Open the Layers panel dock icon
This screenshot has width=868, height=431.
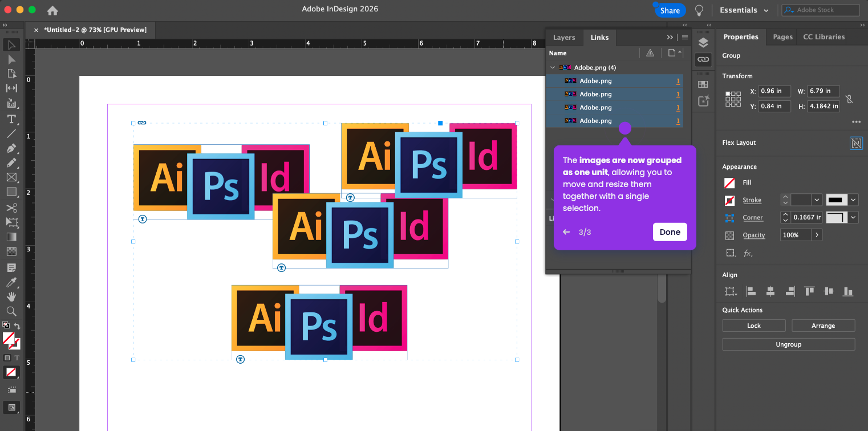click(x=703, y=43)
